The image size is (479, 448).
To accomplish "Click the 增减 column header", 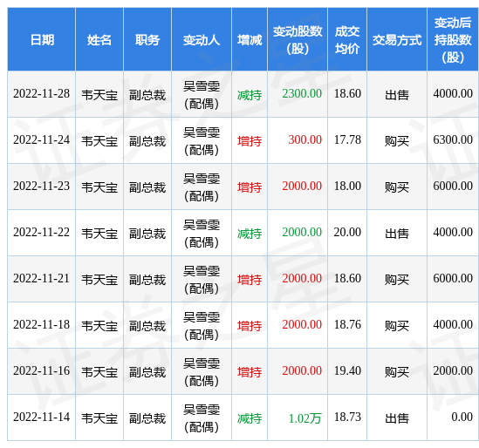I will [x=250, y=40].
